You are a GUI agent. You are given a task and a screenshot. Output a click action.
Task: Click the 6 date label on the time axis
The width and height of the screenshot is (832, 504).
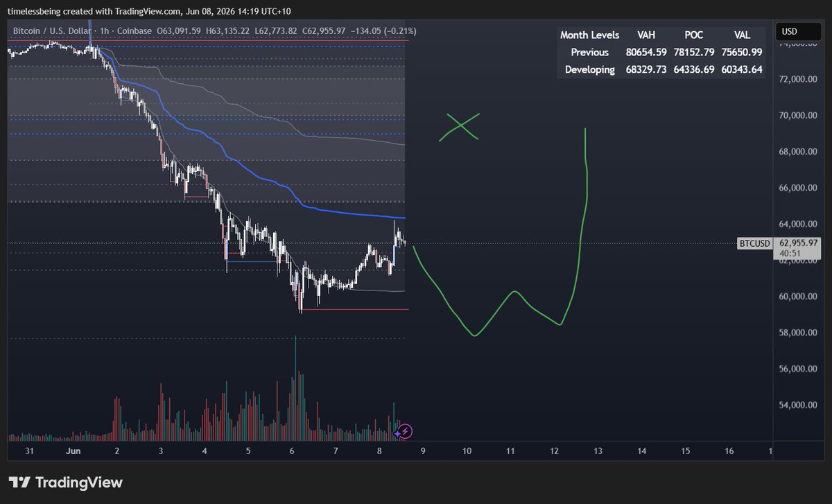(292, 451)
